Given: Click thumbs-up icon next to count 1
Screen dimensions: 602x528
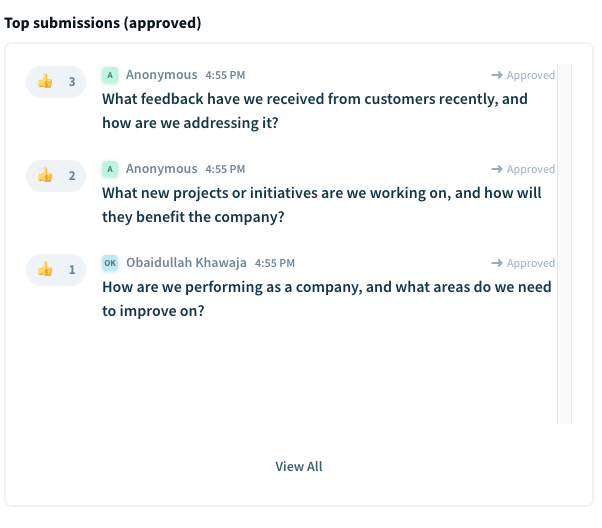Looking at the screenshot, I should pos(45,270).
